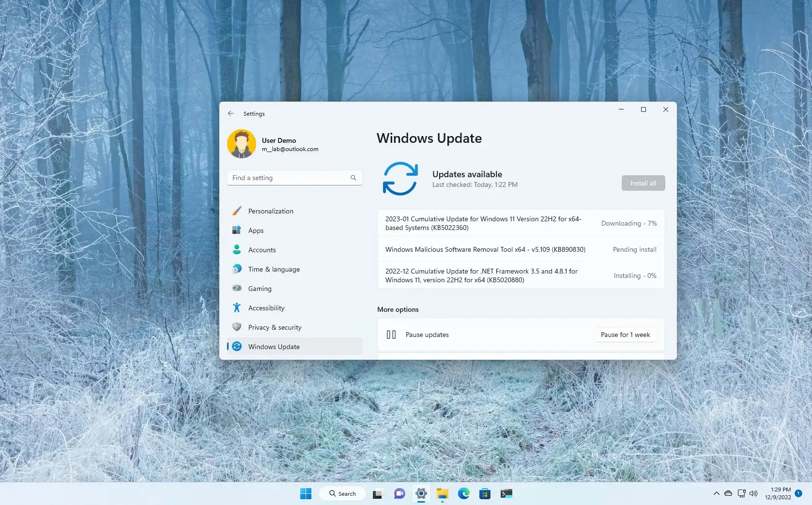Screen dimensions: 812x505
Task: Pause updates for 1 week
Action: pos(625,335)
